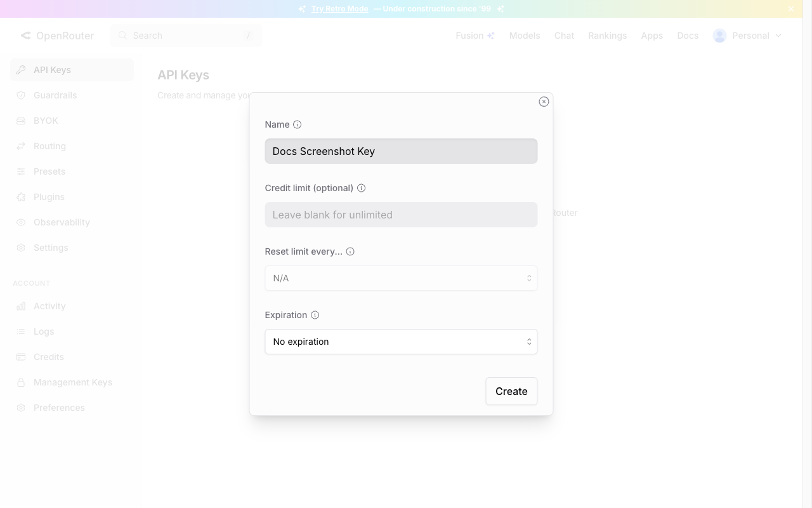Screen dimensions: 812x508
Task: Click the search input field
Action: tap(186, 36)
